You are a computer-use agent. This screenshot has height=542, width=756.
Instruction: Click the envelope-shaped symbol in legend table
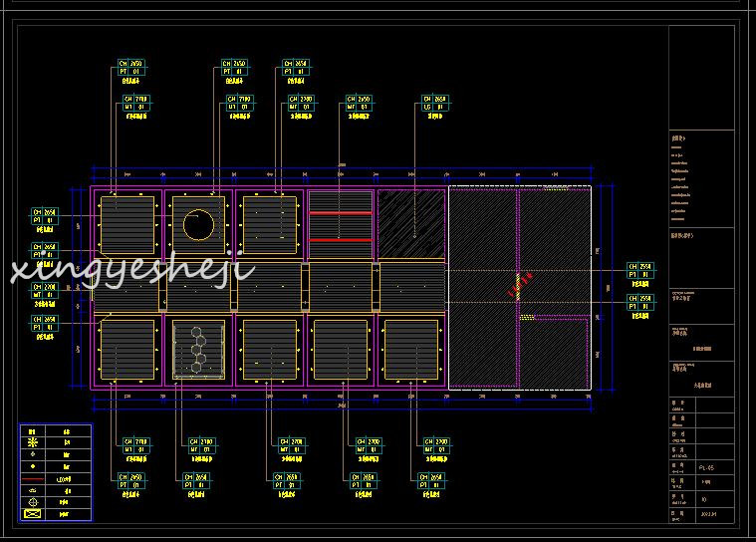tap(33, 513)
